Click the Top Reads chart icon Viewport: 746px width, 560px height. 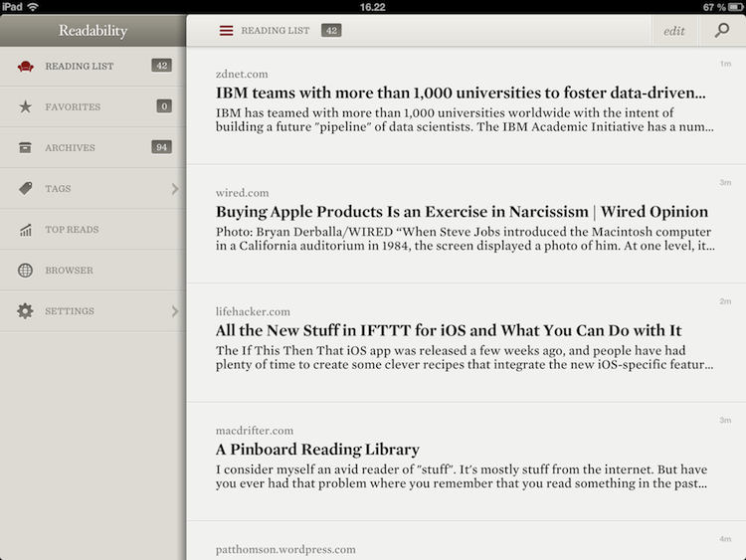point(26,230)
